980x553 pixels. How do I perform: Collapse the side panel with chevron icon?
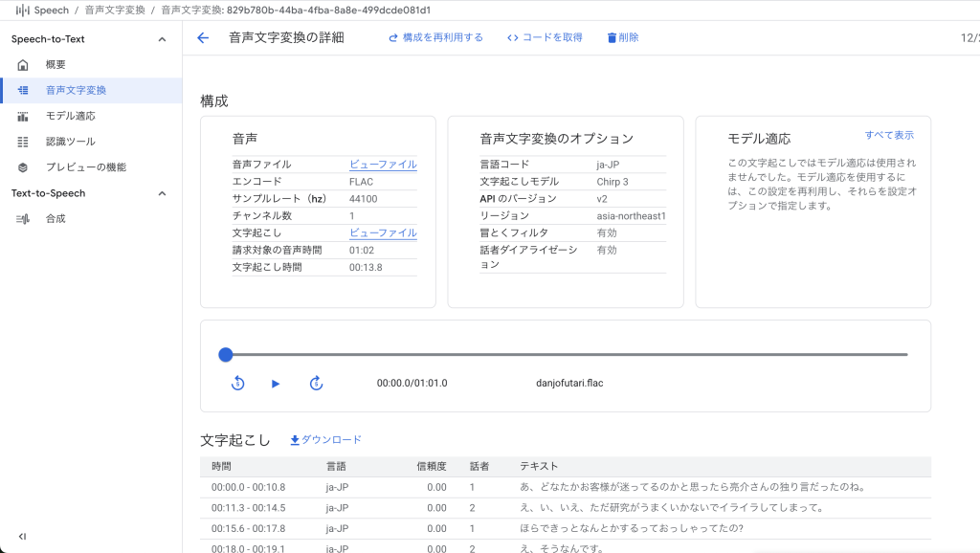(x=22, y=537)
